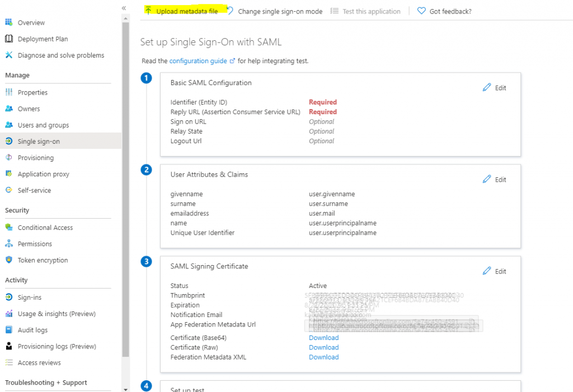
Task: Click the Test this application button
Action: pos(372,11)
